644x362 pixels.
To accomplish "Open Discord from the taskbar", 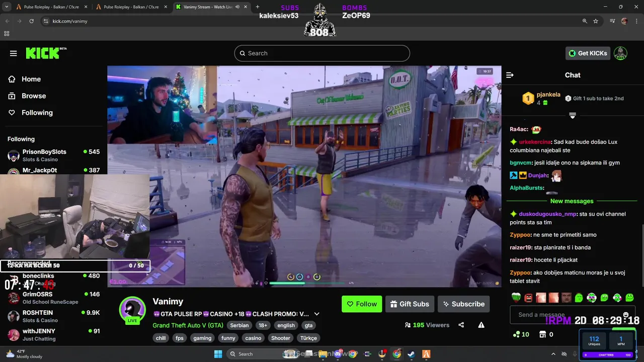I will click(x=337, y=354).
